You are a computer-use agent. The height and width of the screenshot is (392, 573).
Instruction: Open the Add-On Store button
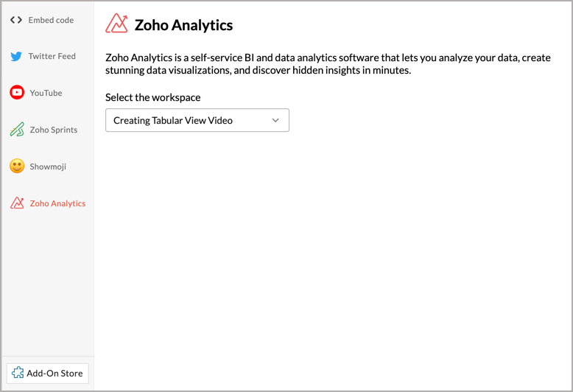coord(48,374)
